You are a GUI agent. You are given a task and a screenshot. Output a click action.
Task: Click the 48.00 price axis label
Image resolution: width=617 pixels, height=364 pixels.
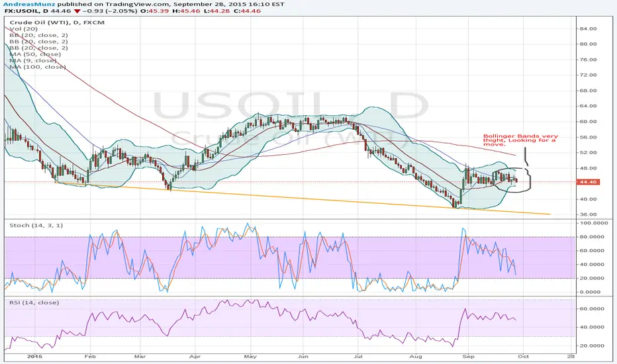pos(588,168)
